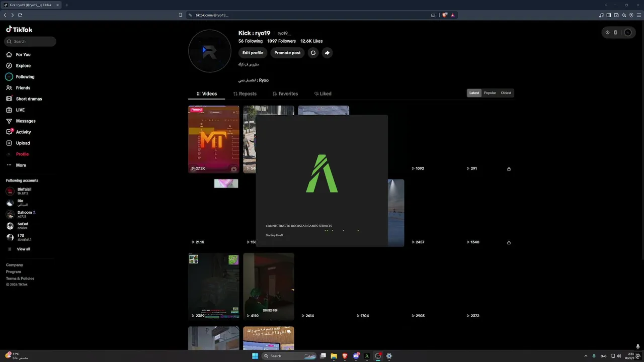Go to the LIVE section
The height and width of the screenshot is (362, 644).
[15, 110]
